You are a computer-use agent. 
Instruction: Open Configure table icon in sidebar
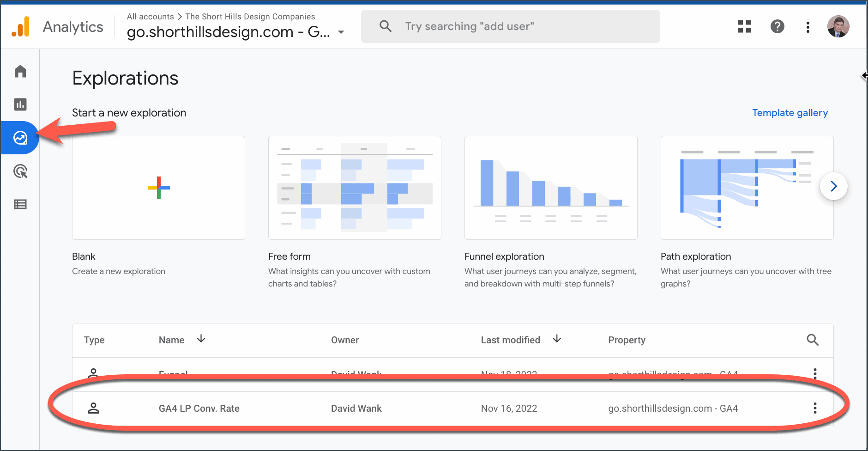click(20, 204)
